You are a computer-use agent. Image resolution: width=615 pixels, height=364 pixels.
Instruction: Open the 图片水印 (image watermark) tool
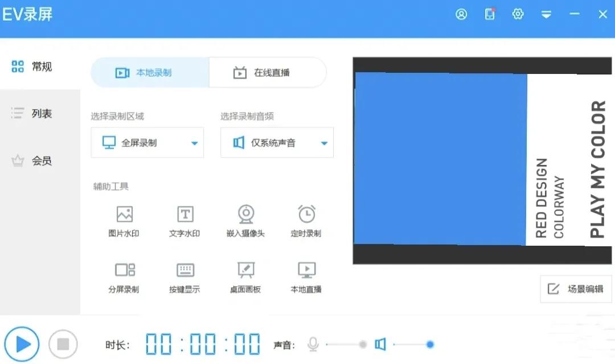124,222
